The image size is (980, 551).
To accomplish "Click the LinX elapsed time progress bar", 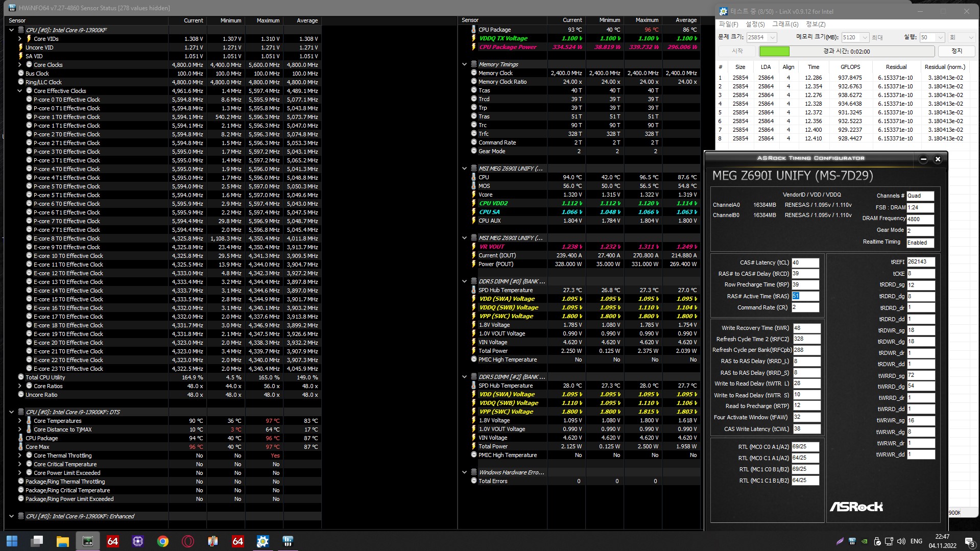I will pyautogui.click(x=847, y=51).
